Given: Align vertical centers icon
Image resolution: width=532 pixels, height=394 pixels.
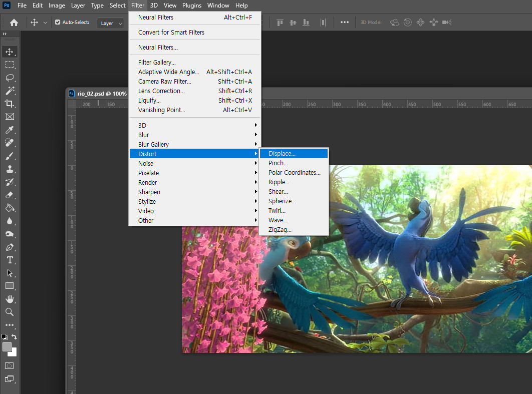Looking at the screenshot, I should click(x=293, y=23).
